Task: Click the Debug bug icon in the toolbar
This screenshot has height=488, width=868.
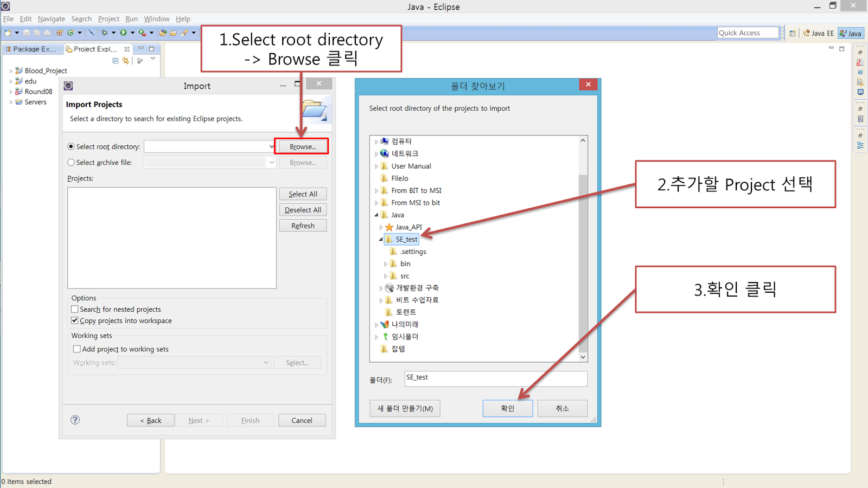Action: [105, 33]
